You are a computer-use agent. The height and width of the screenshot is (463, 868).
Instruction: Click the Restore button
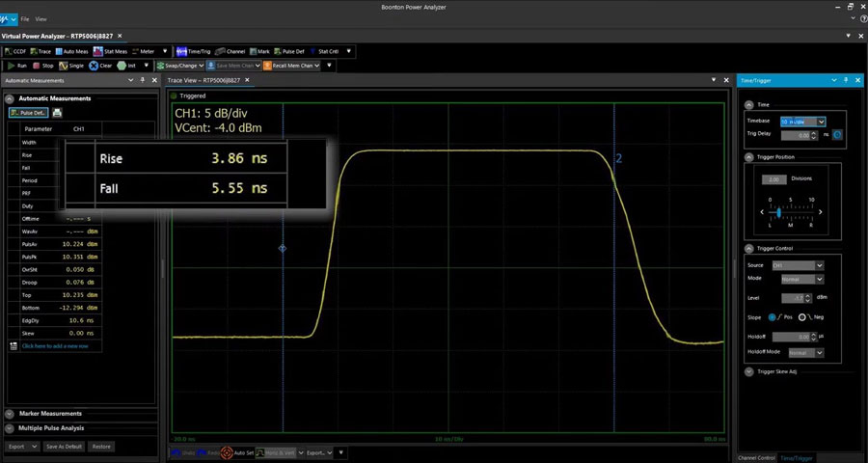pyautogui.click(x=101, y=447)
